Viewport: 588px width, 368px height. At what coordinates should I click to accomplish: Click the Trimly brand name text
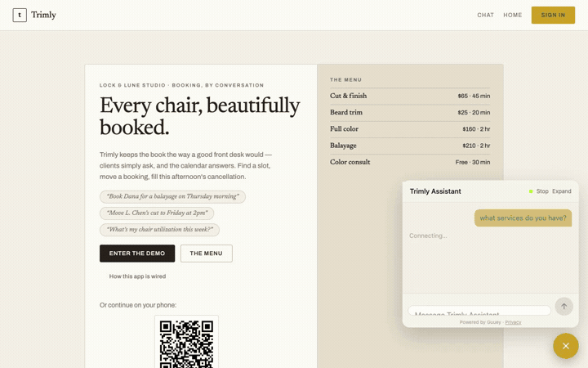click(43, 15)
